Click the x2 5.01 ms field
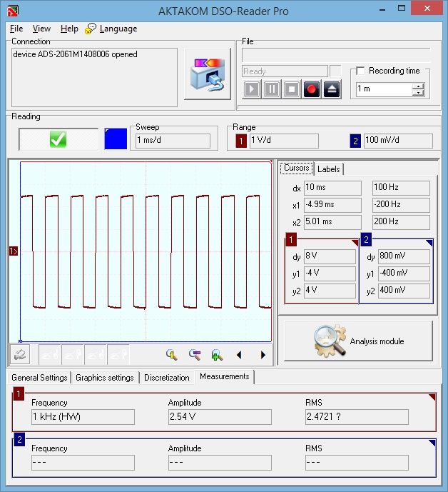This screenshot has width=448, height=492. click(x=332, y=222)
